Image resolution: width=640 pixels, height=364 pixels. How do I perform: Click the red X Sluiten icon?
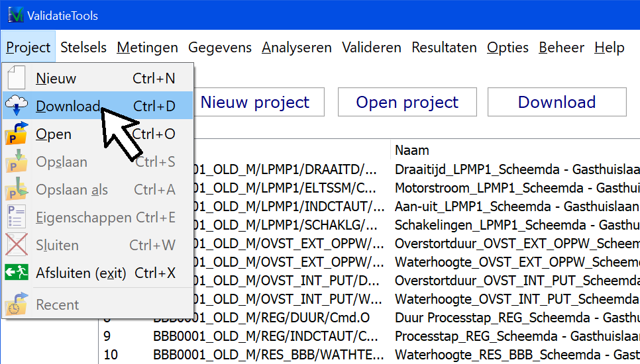point(17,245)
